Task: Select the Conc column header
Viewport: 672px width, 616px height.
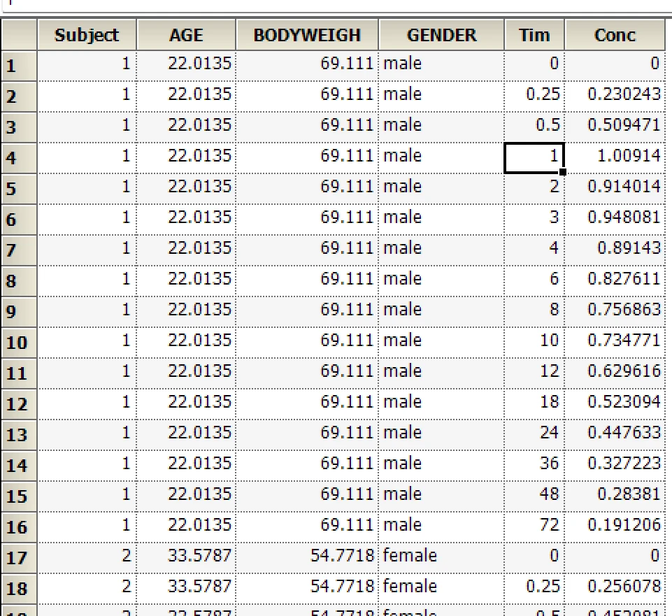Action: click(615, 35)
